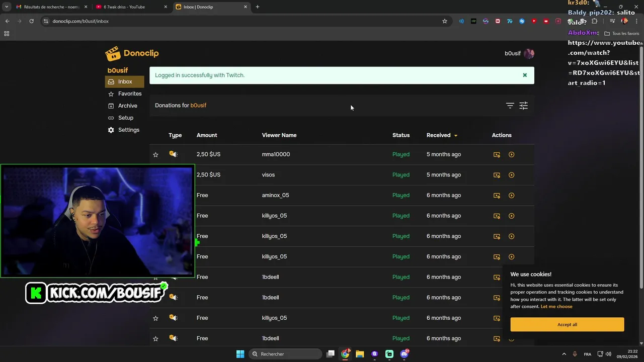
Task: Go back in browser history
Action: pyautogui.click(x=7, y=21)
